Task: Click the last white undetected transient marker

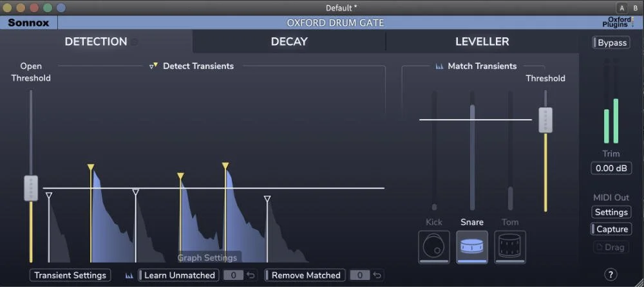Action: click(x=267, y=199)
